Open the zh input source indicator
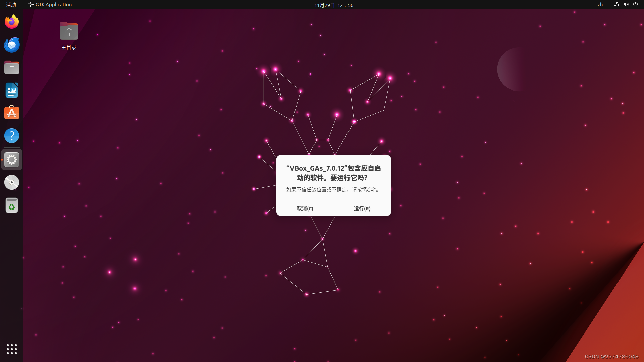Viewport: 644px width, 362px height. click(600, 5)
